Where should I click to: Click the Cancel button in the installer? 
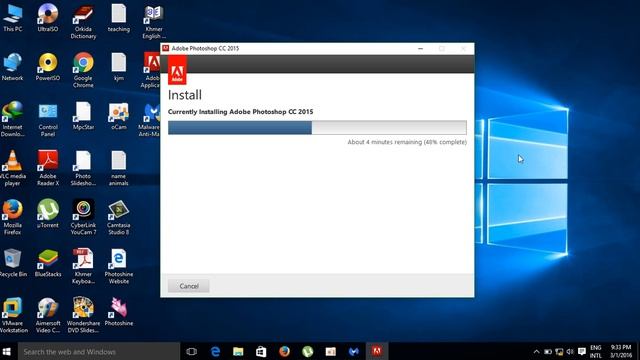[x=189, y=286]
